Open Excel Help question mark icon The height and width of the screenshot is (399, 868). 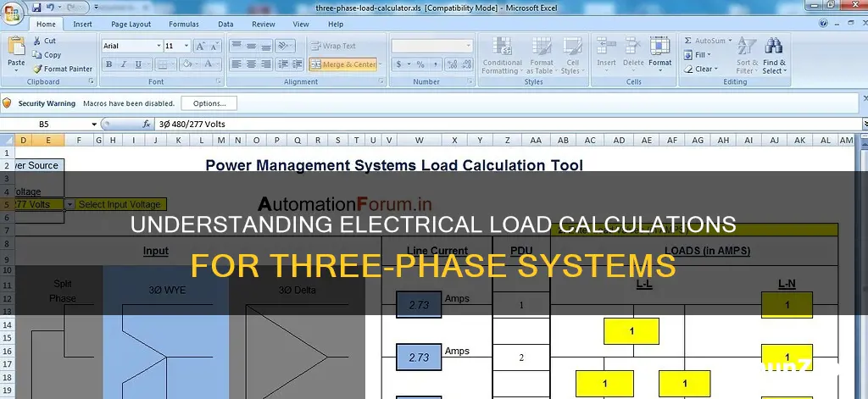tap(823, 24)
